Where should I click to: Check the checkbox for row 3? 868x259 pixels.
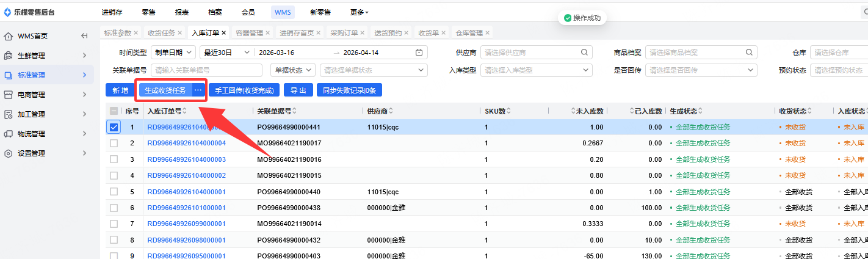pyautogui.click(x=114, y=159)
